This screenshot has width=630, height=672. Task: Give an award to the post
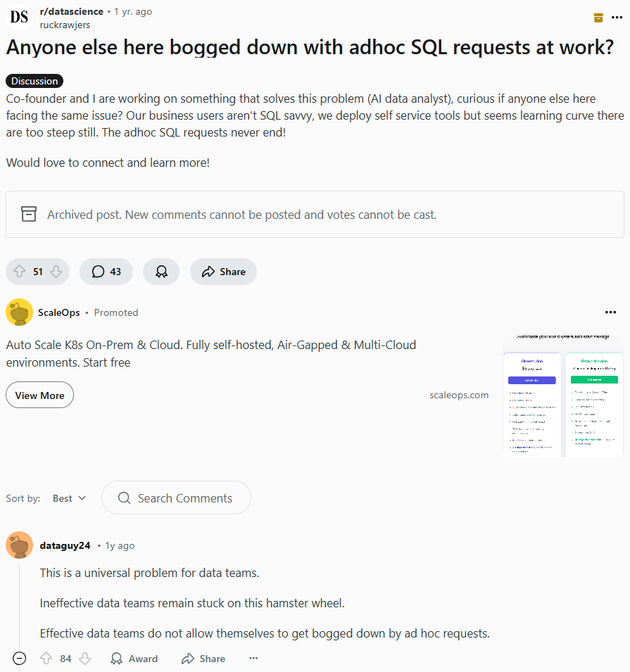161,272
